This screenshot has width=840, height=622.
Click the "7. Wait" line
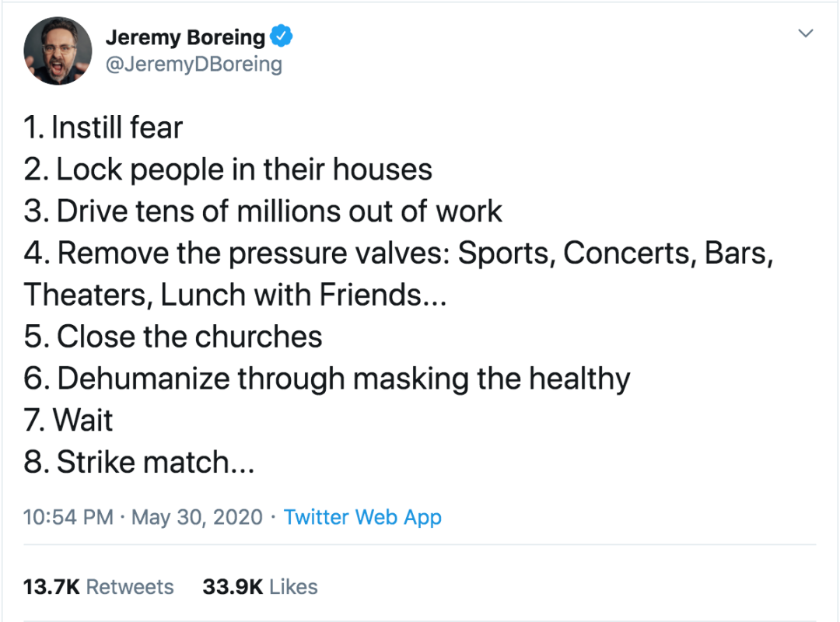(68, 421)
